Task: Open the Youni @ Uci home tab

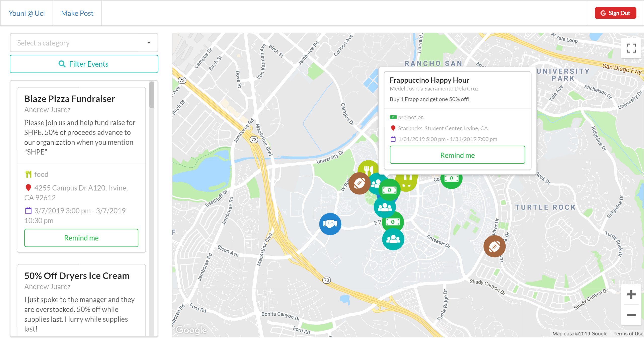Action: 27,13
